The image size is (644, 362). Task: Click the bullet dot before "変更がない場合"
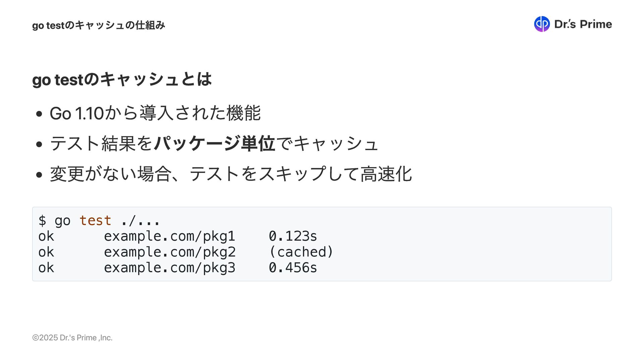(39, 175)
